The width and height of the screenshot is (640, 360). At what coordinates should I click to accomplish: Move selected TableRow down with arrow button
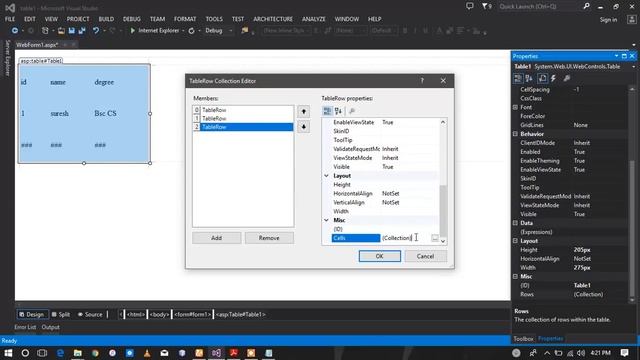pos(303,127)
